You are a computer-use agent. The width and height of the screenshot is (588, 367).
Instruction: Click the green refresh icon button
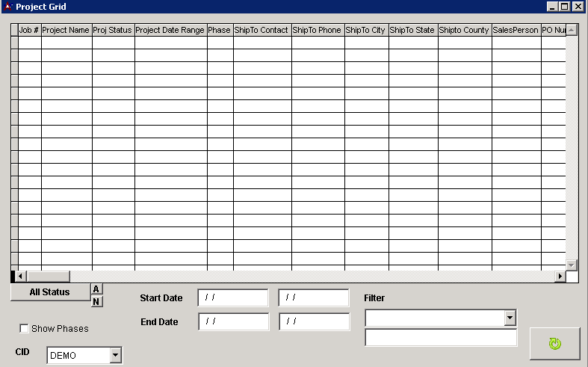click(554, 344)
